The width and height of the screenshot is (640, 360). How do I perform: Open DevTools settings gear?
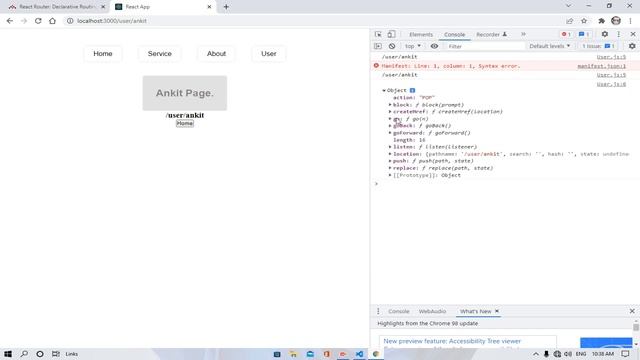pos(604,34)
